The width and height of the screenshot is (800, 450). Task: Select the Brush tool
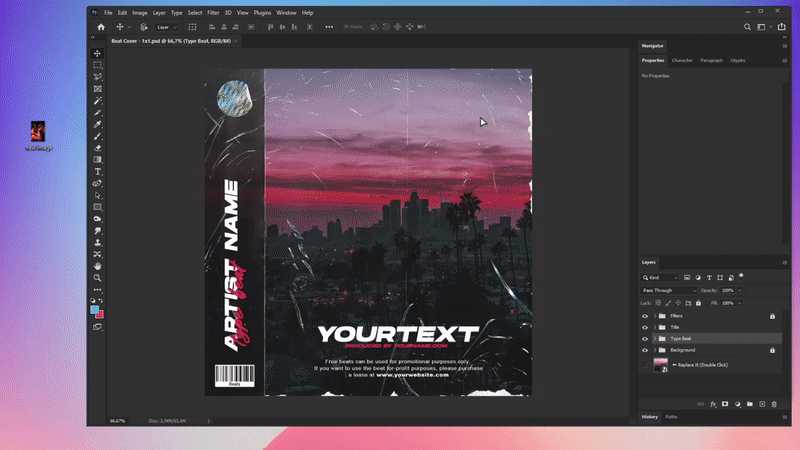[97, 136]
